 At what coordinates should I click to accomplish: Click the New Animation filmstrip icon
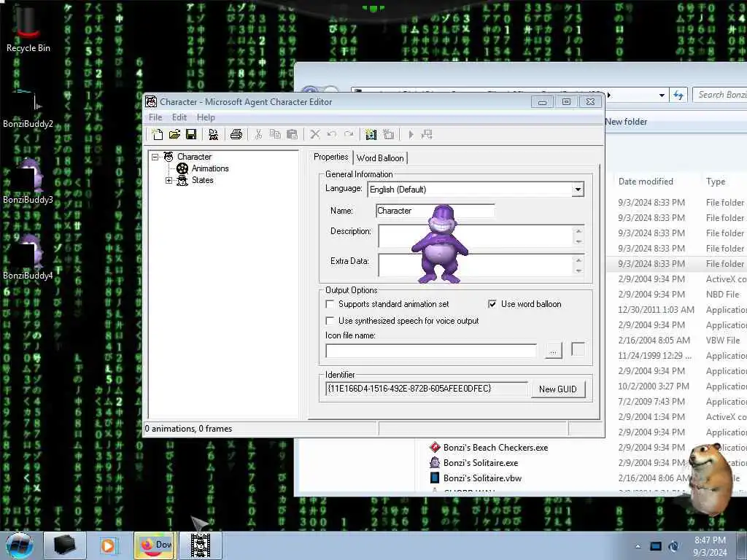click(371, 135)
